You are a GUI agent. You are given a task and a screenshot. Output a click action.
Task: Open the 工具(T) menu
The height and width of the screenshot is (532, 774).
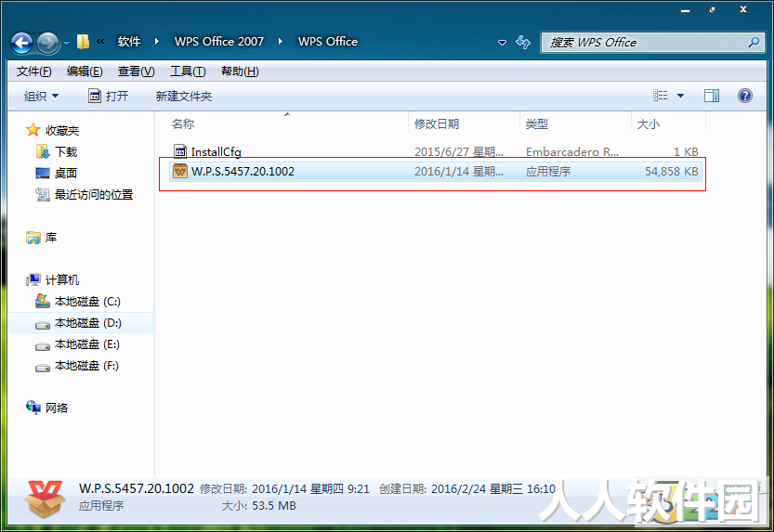(188, 71)
